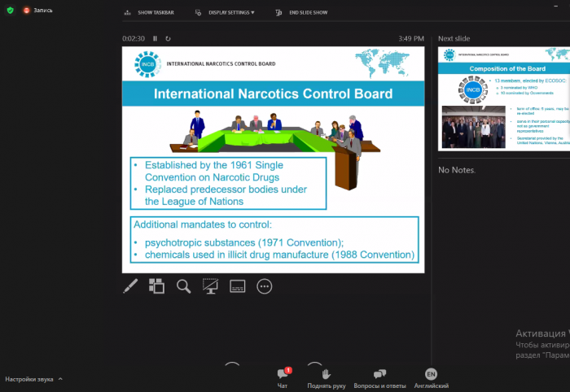The image size is (570, 392).
Task: Click the current slide in presenter view
Action: (x=273, y=159)
